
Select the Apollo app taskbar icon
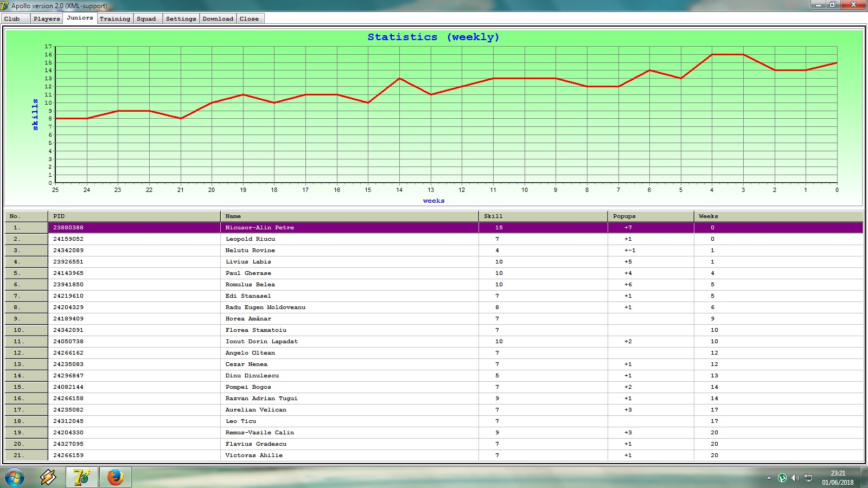tap(82, 477)
